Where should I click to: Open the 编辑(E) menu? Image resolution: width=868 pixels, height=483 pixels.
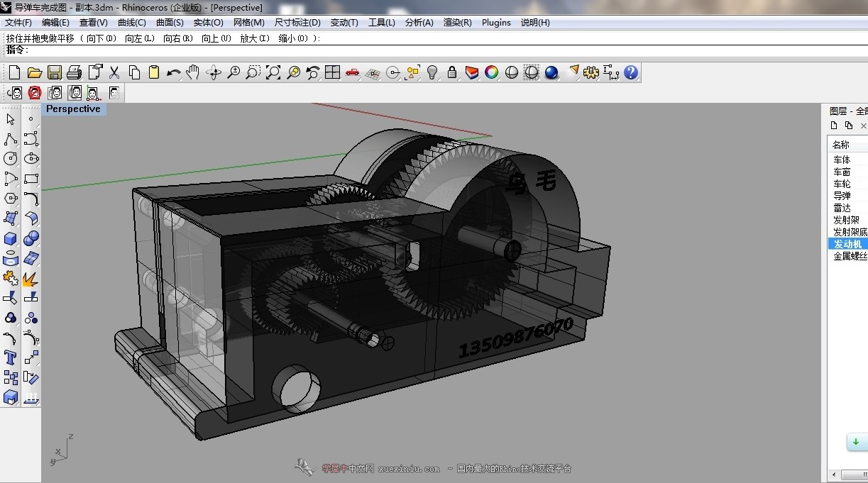pos(55,23)
